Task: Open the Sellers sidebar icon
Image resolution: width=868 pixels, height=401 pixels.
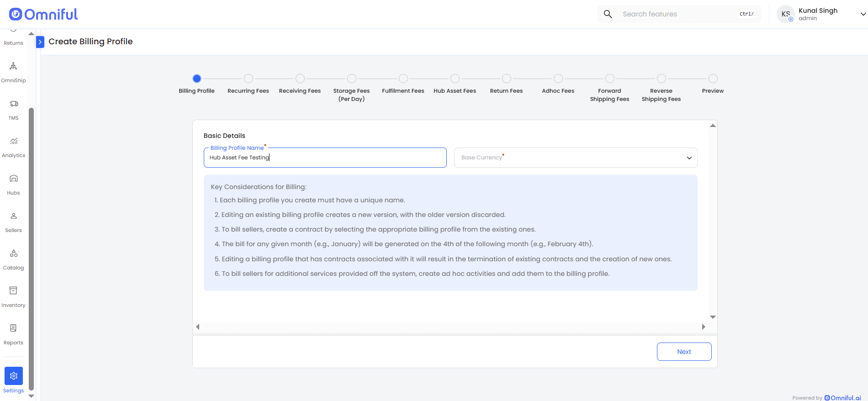Action: tap(14, 216)
